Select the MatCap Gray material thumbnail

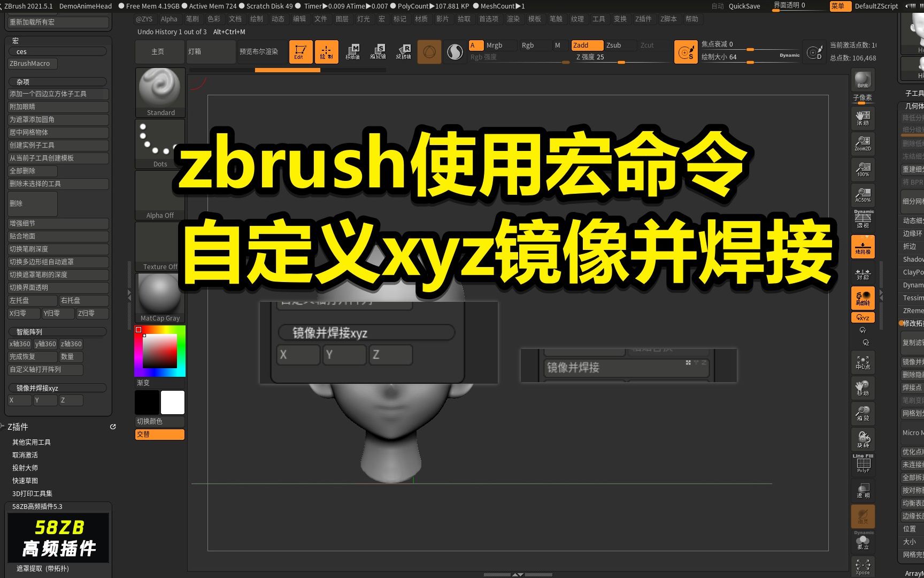point(159,294)
